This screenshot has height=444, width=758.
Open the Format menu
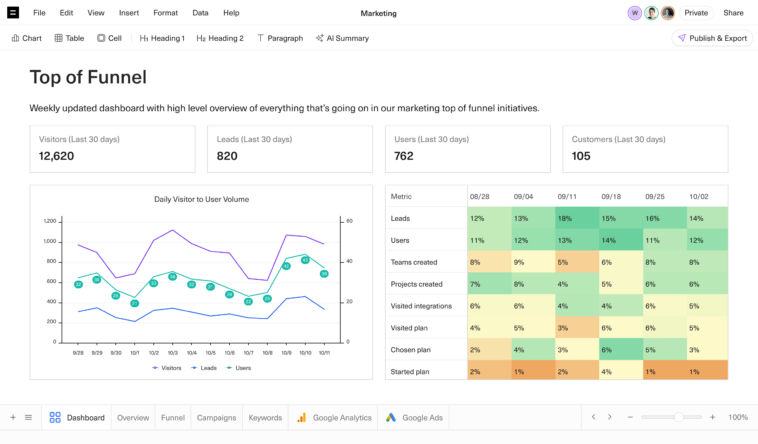click(165, 13)
